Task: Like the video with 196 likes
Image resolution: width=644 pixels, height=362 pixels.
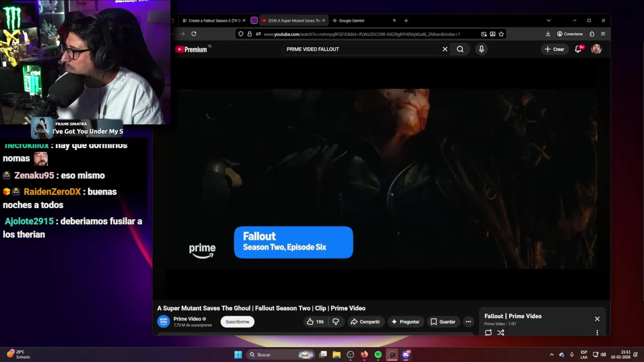Action: (315, 322)
